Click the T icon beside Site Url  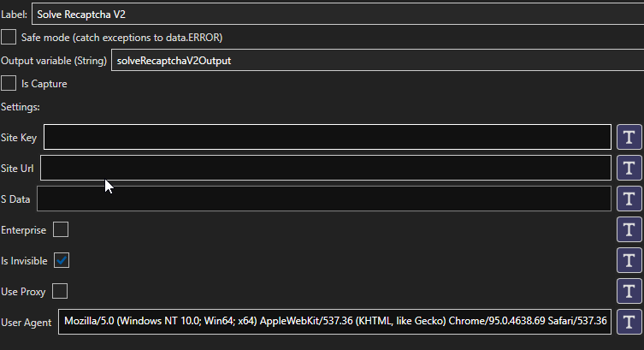tap(629, 168)
